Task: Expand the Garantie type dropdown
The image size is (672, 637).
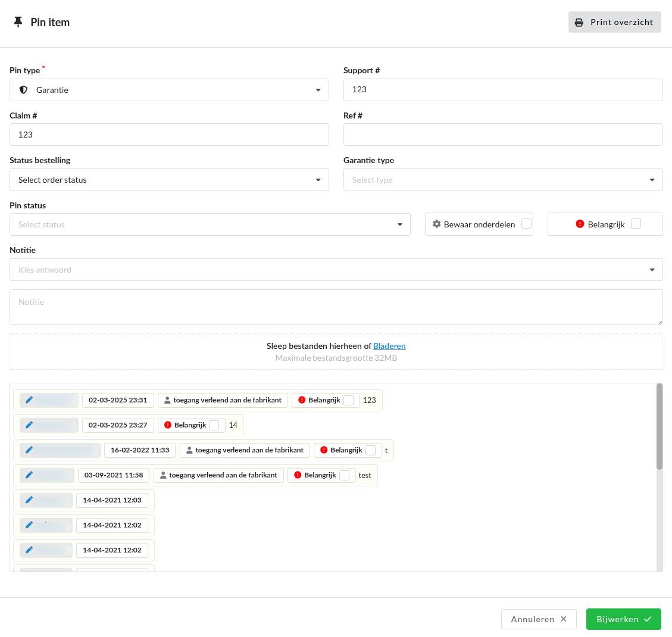Action: coord(503,180)
